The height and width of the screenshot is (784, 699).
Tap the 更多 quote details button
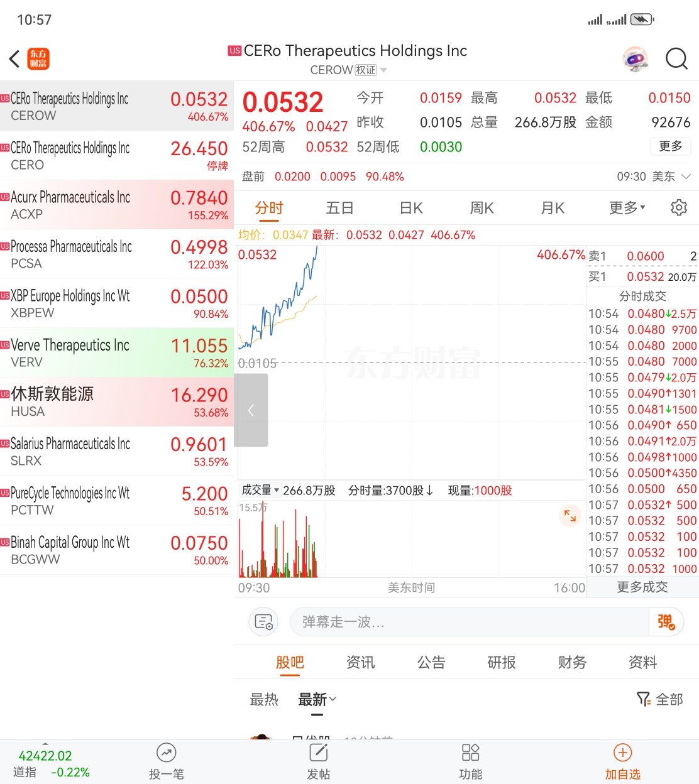[x=671, y=146]
